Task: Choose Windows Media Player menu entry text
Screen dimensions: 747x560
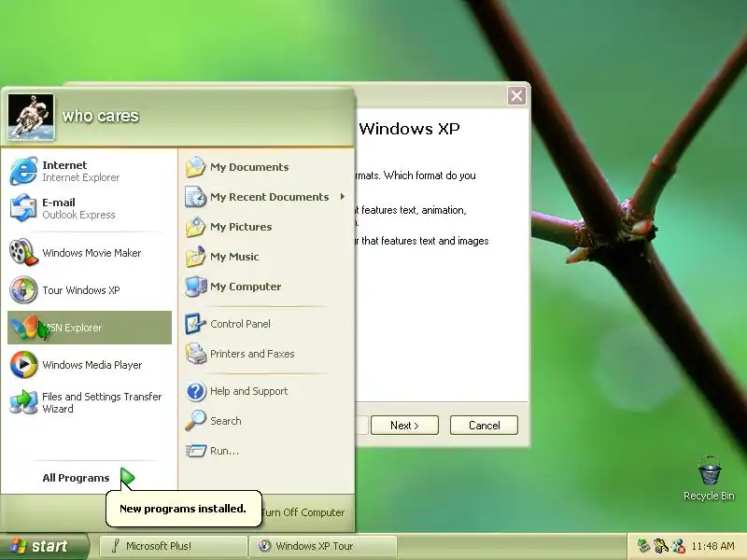Action: (92, 365)
